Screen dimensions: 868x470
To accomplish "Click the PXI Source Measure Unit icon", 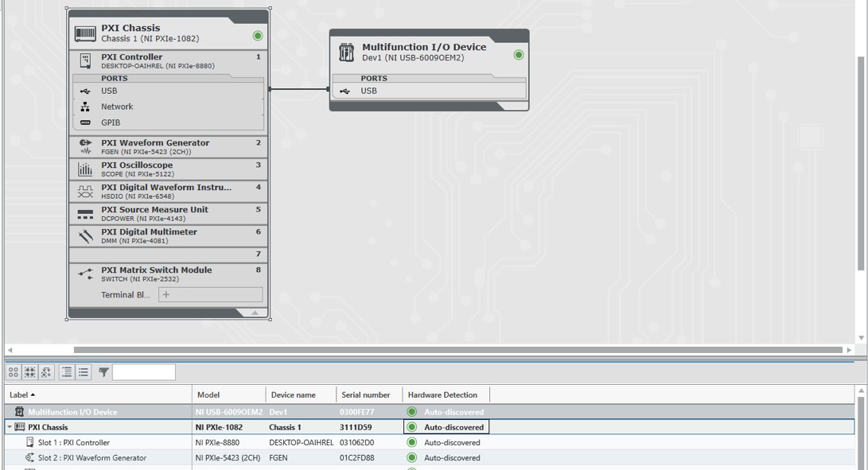I will point(85,214).
